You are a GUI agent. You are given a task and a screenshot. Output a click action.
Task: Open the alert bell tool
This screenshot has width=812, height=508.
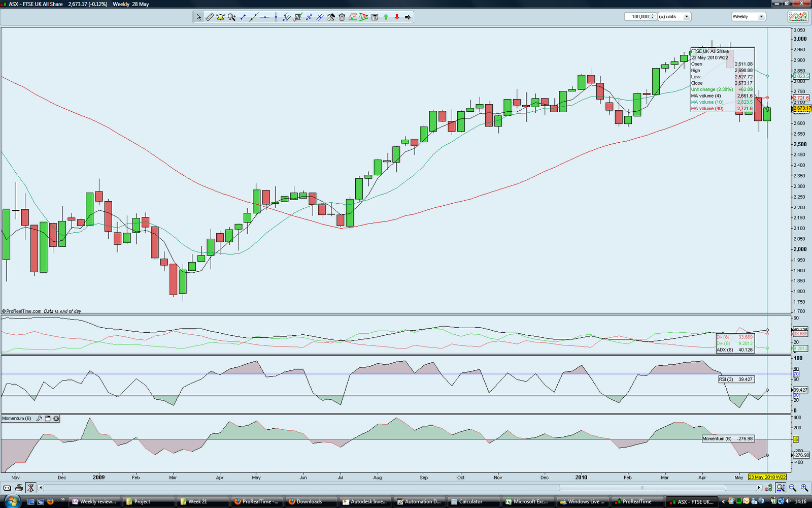(x=220, y=17)
